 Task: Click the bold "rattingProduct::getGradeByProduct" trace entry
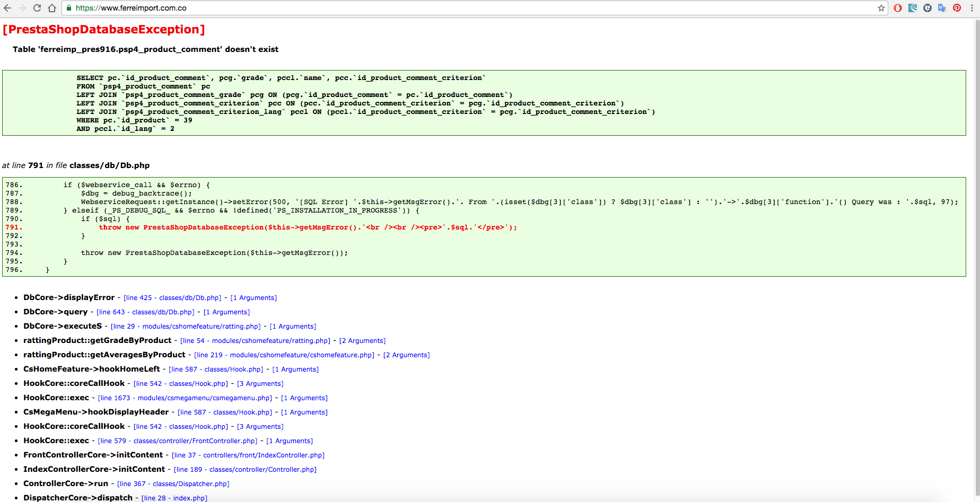(98, 340)
